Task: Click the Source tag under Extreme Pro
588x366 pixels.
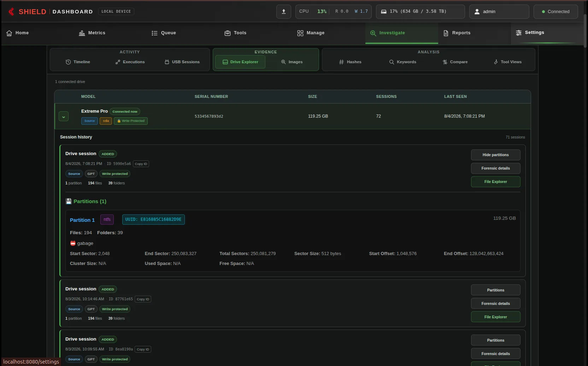Action: [89, 121]
